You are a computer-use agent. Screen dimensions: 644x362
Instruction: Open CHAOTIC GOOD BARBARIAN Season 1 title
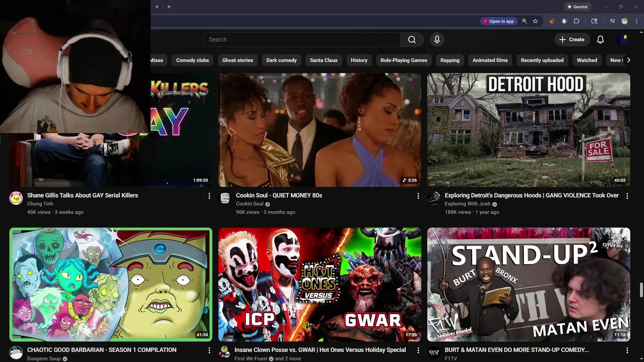tap(102, 349)
